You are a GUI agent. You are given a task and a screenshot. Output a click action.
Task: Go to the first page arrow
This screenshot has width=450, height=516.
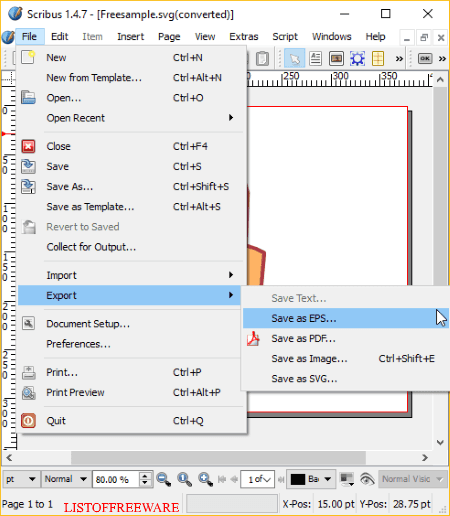pyautogui.click(x=222, y=479)
